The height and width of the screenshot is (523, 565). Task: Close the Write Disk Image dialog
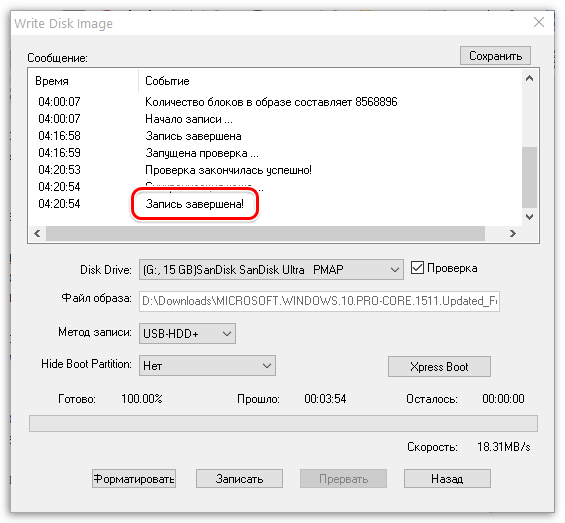539,22
